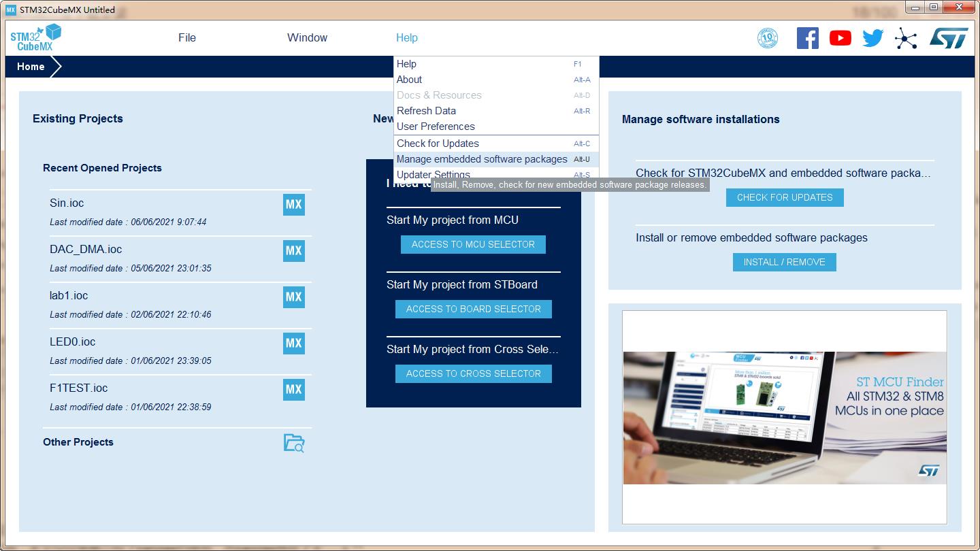Click DAC_DMA.ioc last modified date line

(131, 268)
